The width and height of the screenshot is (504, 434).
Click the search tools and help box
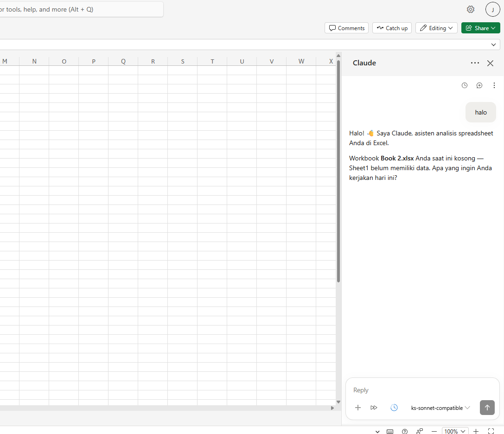click(x=82, y=9)
